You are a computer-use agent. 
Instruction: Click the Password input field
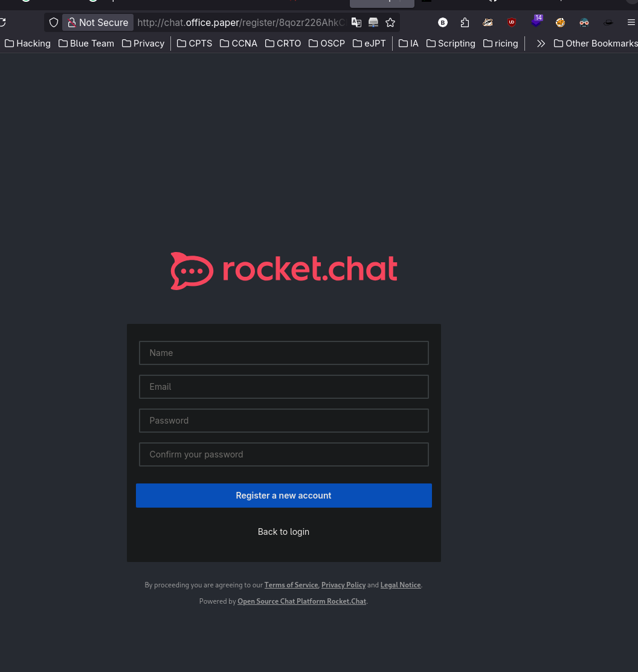click(x=283, y=421)
